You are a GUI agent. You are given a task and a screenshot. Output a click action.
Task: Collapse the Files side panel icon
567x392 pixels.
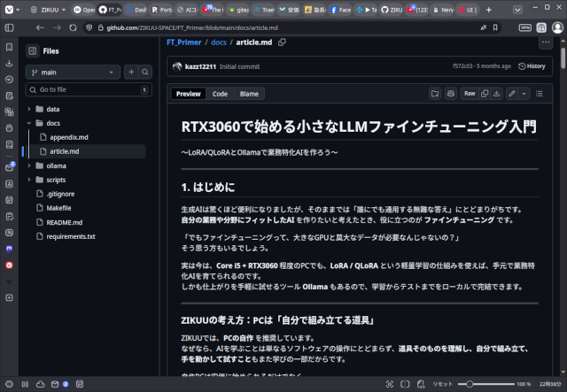(x=33, y=51)
